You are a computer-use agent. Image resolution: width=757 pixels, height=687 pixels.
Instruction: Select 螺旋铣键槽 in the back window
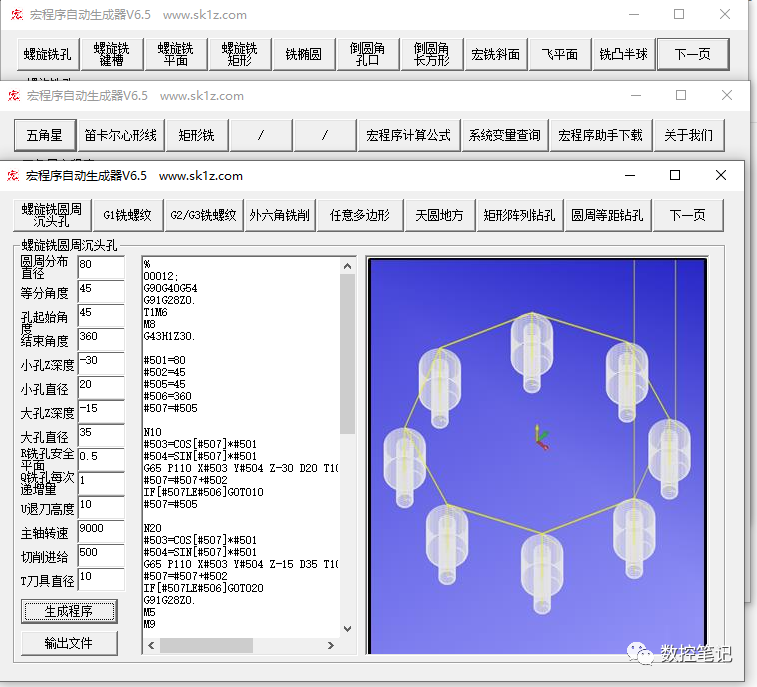pos(112,55)
